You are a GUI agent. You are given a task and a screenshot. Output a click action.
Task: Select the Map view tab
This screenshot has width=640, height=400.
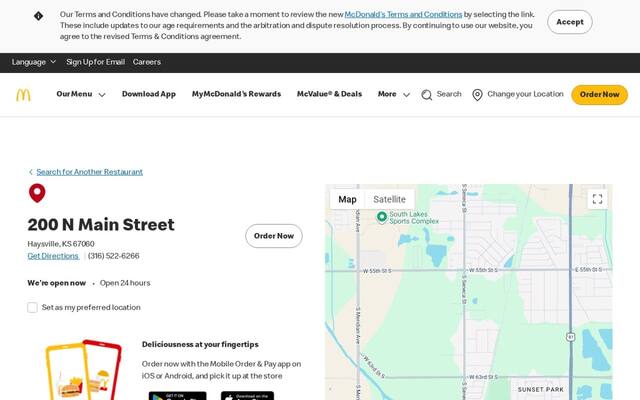(347, 199)
